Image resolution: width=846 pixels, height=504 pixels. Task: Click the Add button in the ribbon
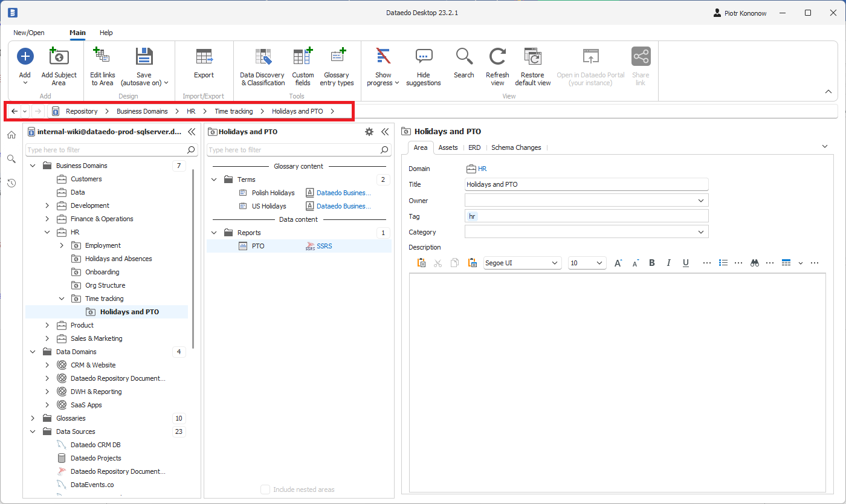coord(25,65)
